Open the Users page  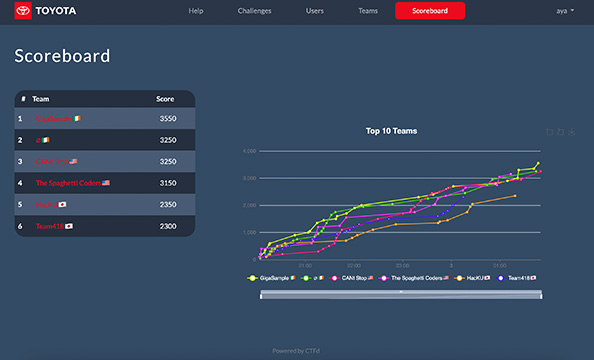coord(314,11)
